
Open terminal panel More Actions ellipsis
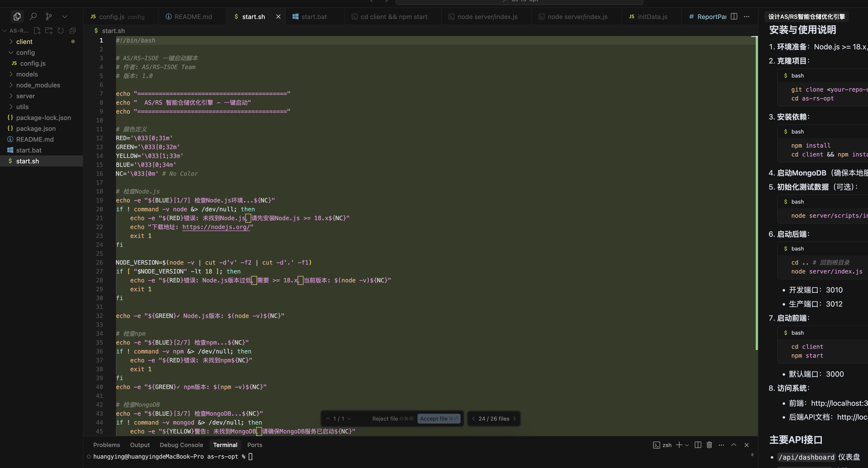pos(721,445)
